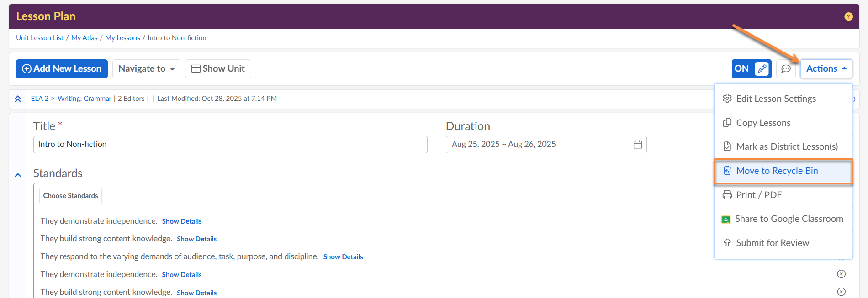Image resolution: width=868 pixels, height=298 pixels.
Task: Click the Add New Lesson button
Action: click(x=62, y=69)
